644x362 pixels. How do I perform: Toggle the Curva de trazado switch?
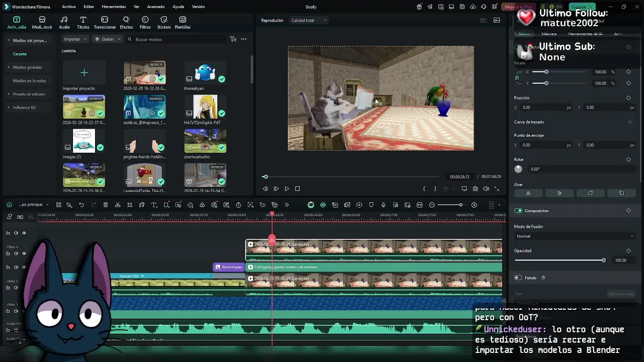pyautogui.click(x=631, y=122)
